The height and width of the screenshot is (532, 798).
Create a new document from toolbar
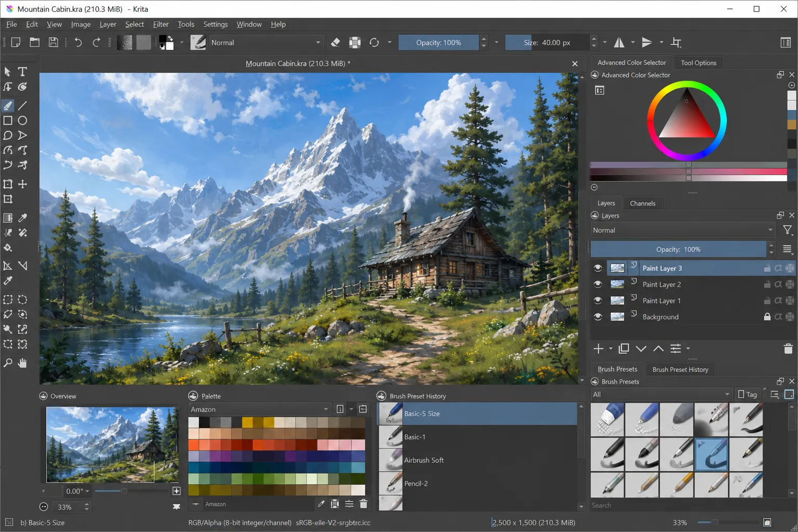pos(16,43)
